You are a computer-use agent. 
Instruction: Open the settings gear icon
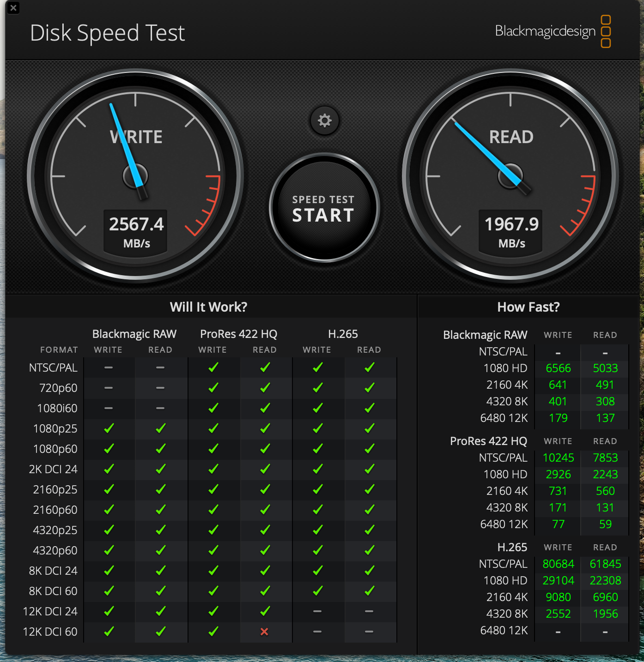324,120
